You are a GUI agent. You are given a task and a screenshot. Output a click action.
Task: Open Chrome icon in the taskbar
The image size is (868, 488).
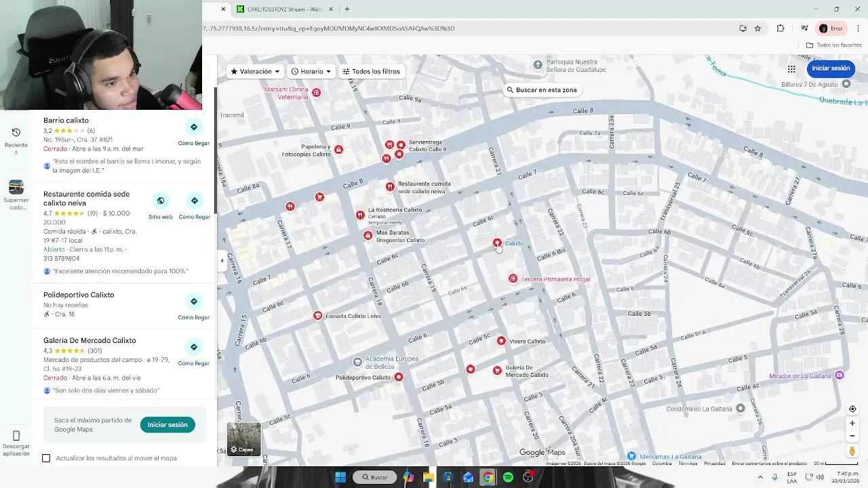tap(488, 477)
